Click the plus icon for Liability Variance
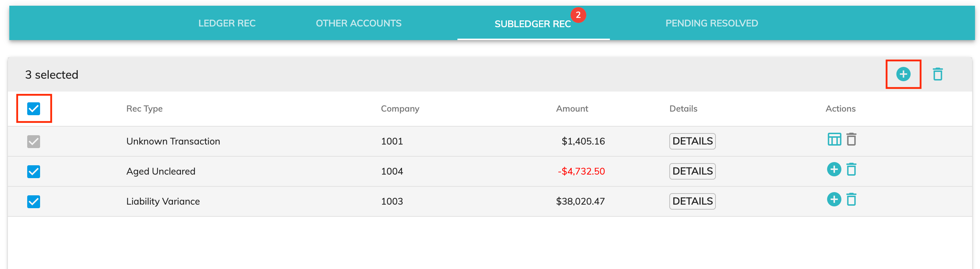Viewport: 980px width, 269px height. [x=834, y=200]
